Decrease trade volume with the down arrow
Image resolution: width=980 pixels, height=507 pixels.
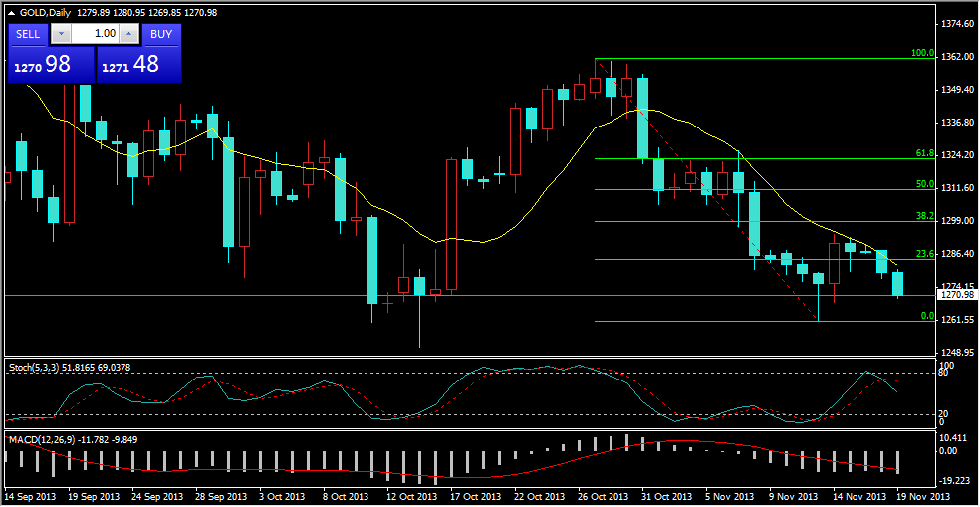click(x=62, y=34)
